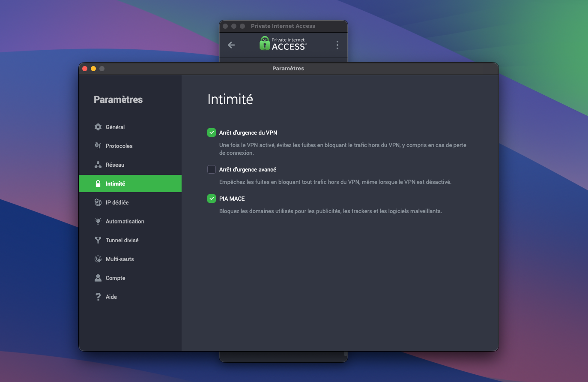Click the description starting "Empêchez les fuites"

click(335, 182)
